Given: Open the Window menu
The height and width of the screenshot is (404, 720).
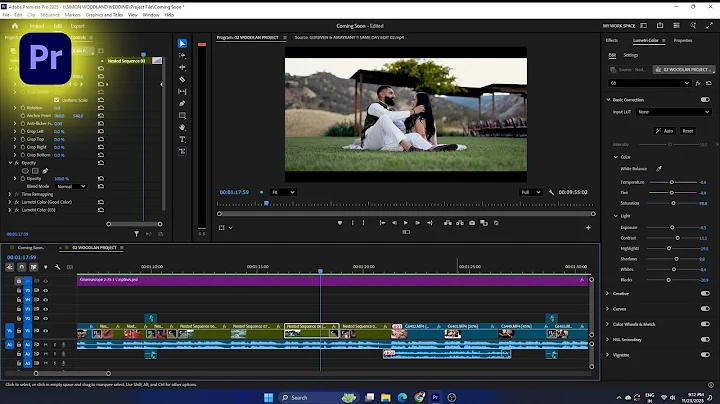Looking at the screenshot, I should click(151, 15).
